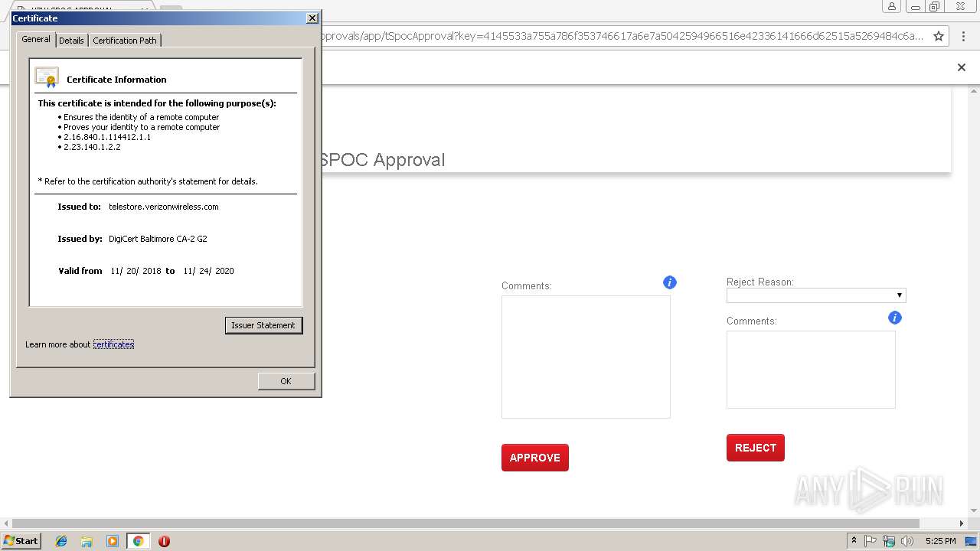Click the vertical scrollbar down arrow
This screenshot has width=980, height=551.
(x=973, y=511)
